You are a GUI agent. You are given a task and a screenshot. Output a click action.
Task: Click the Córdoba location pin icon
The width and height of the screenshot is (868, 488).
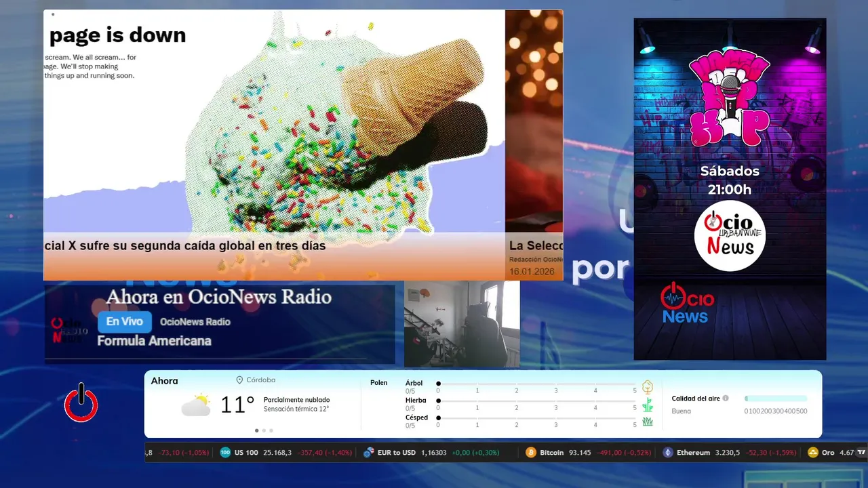239,380
